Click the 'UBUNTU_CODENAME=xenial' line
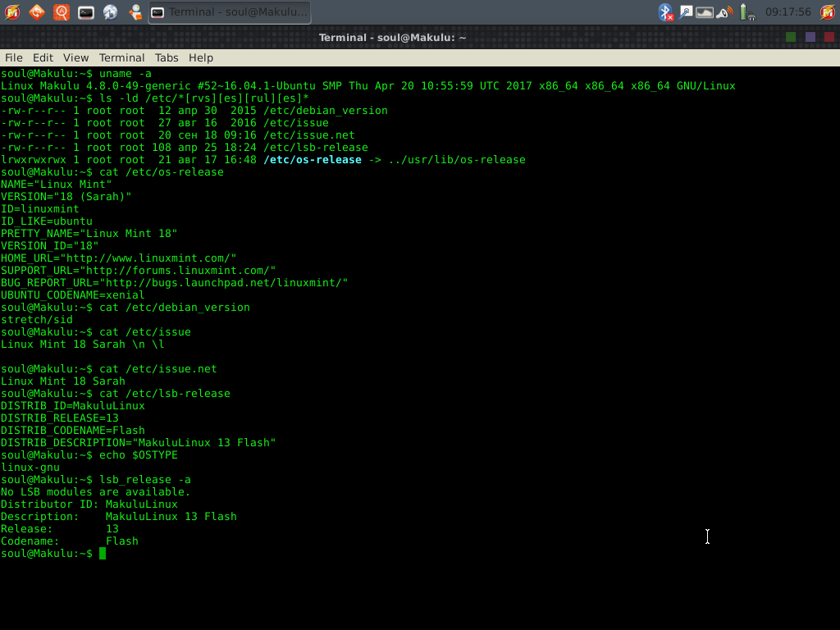Screen dimensions: 840x630 point(72,295)
